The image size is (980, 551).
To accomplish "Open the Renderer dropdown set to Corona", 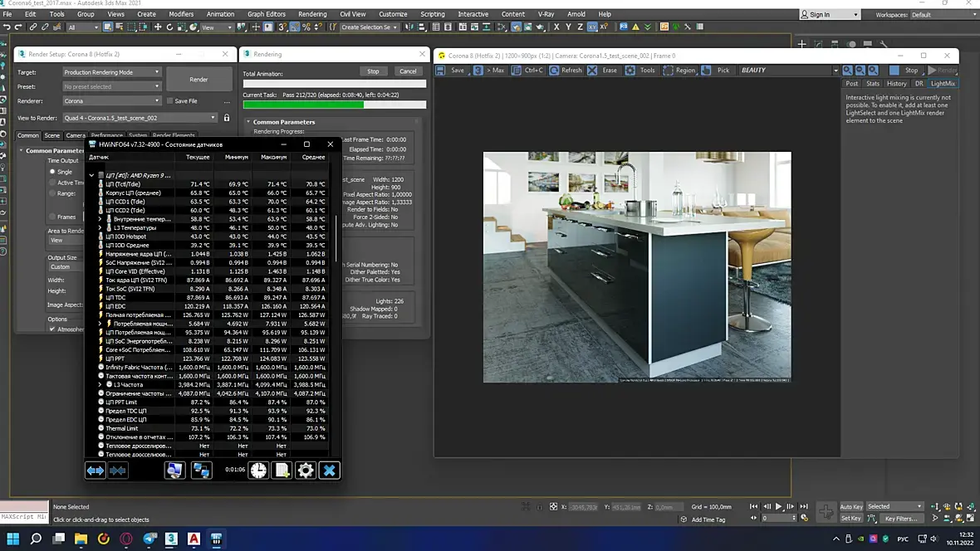I will pos(111,101).
